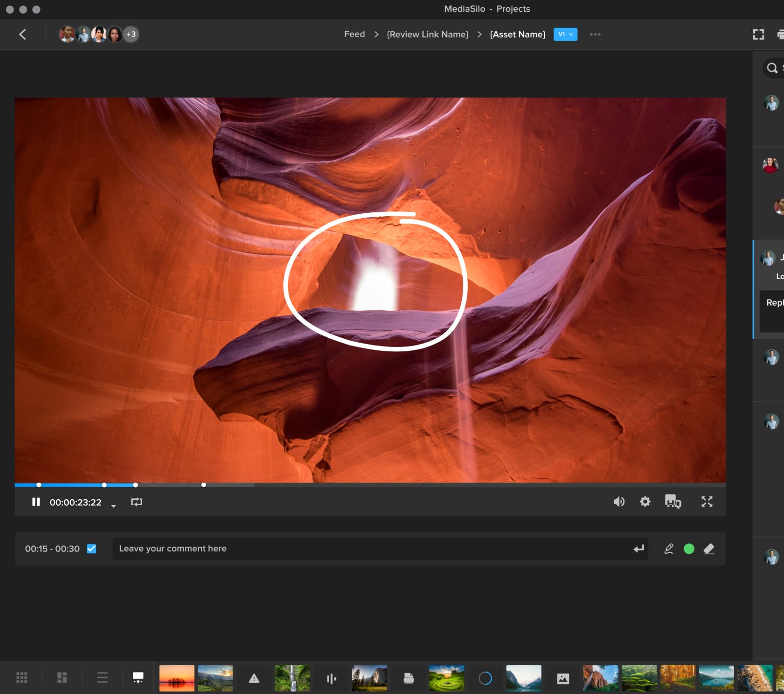The width and height of the screenshot is (784, 694).
Task: Switch to the small grid view
Action: click(x=21, y=677)
